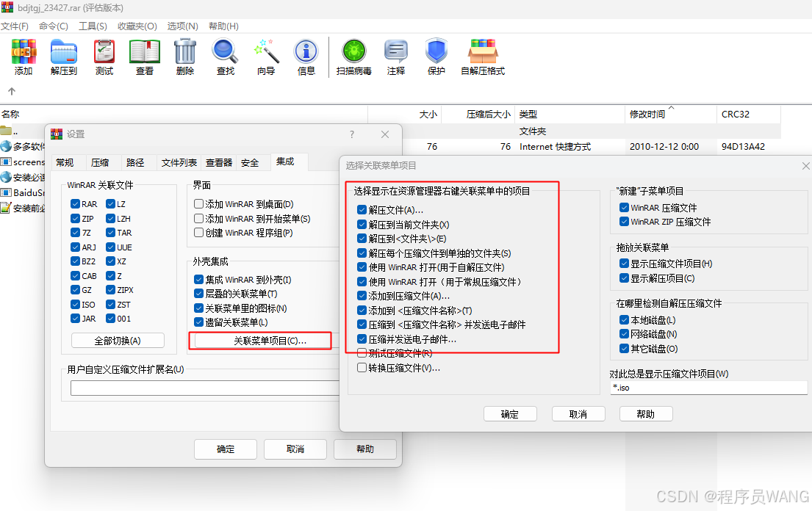Click the help question mark in 设置 dialog
This screenshot has height=511, width=812.
[352, 134]
